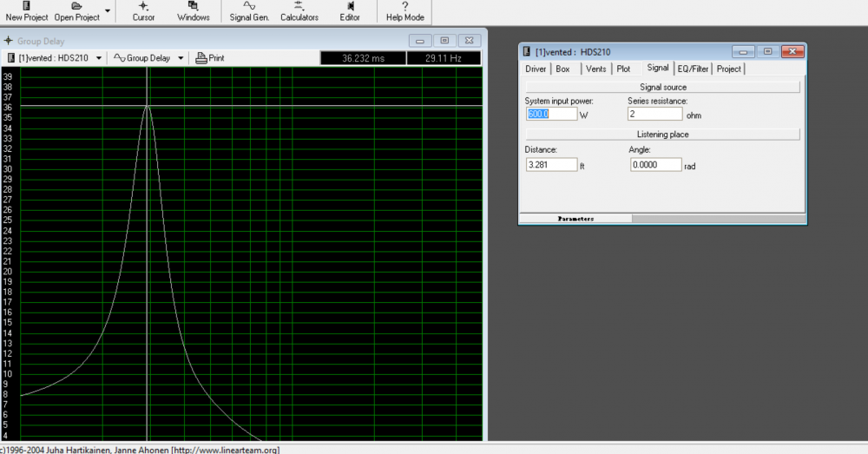This screenshot has width=868, height=454.
Task: Start a New Project from the toolbar
Action: tap(27, 11)
